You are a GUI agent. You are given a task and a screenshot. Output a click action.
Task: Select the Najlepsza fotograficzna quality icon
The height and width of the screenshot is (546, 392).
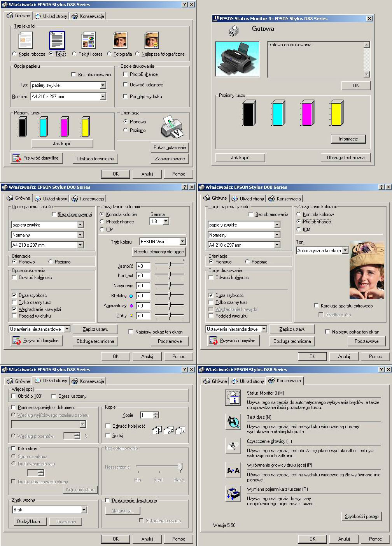tap(151, 40)
